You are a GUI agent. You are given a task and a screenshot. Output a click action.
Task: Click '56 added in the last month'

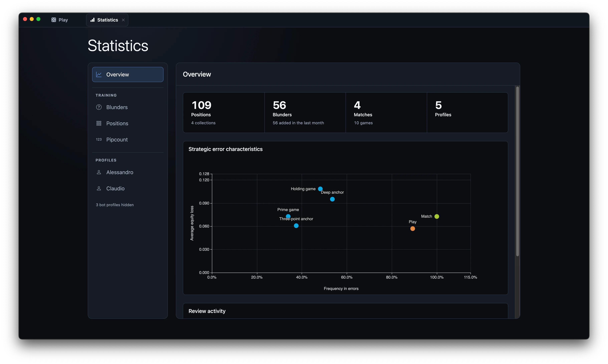298,123
